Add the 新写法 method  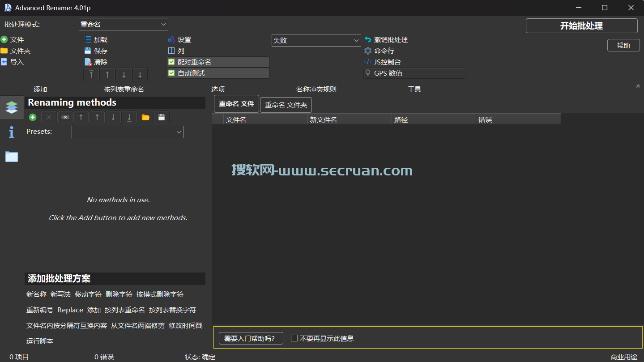(x=60, y=294)
